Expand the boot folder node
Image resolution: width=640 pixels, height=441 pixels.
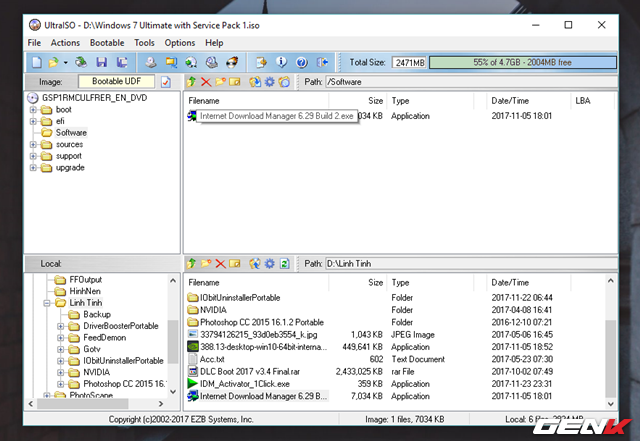(33, 110)
